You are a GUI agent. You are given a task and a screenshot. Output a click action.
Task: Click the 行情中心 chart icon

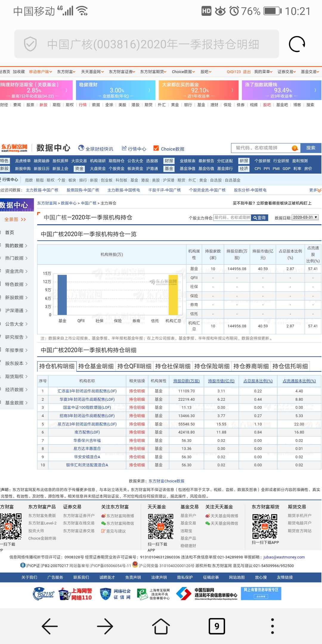pyautogui.click(x=124, y=148)
